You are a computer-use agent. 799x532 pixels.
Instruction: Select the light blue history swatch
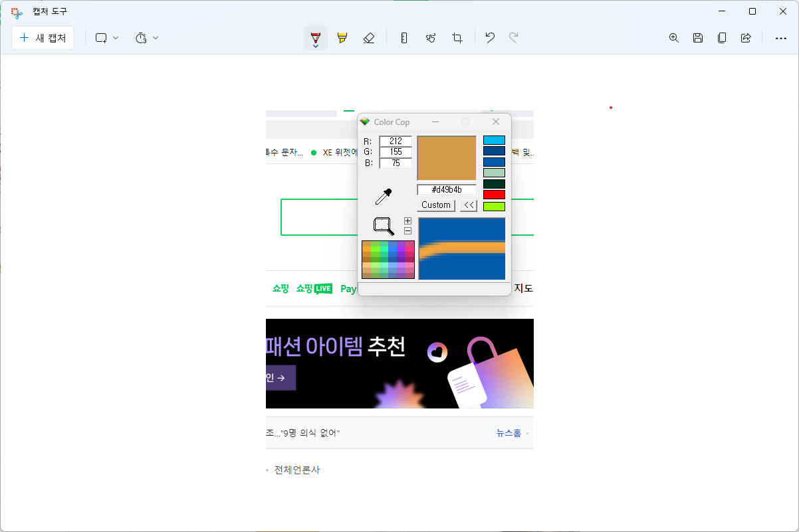tap(494, 140)
